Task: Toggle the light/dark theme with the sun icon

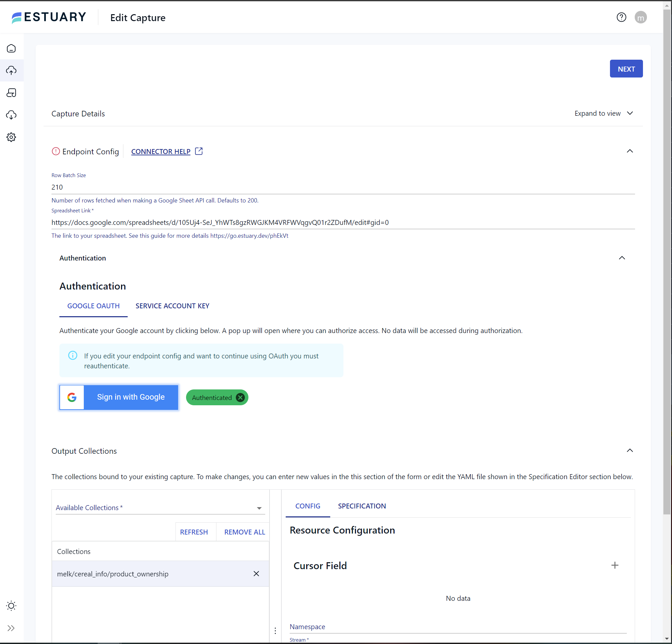Action: coord(11,606)
